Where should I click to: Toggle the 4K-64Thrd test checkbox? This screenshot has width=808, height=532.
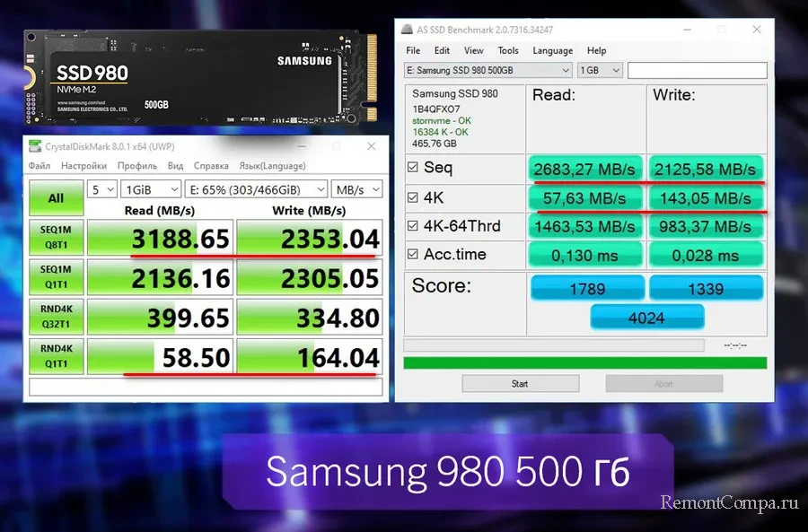(413, 225)
